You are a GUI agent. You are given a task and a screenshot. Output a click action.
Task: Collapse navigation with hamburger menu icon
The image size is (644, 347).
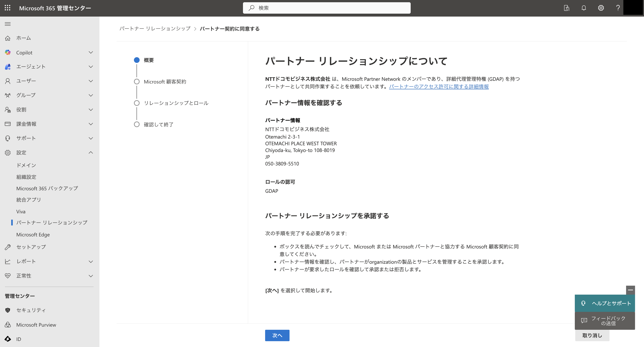point(8,24)
